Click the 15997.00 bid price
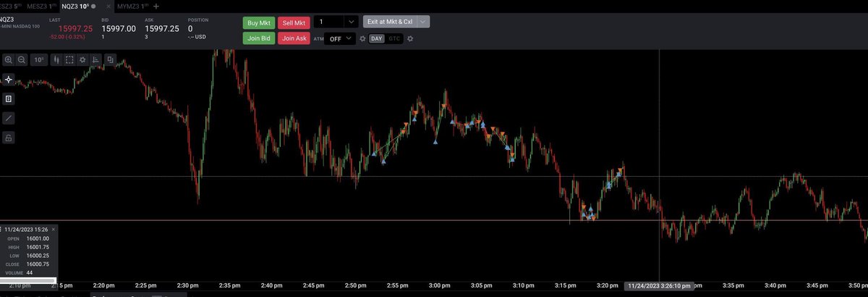The image size is (868, 297). tap(119, 29)
